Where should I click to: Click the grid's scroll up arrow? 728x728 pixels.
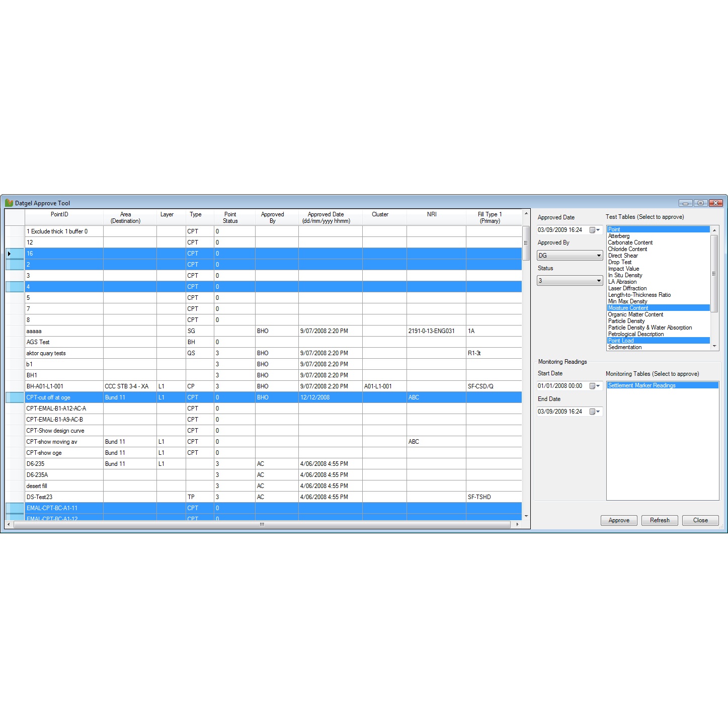pyautogui.click(x=526, y=213)
